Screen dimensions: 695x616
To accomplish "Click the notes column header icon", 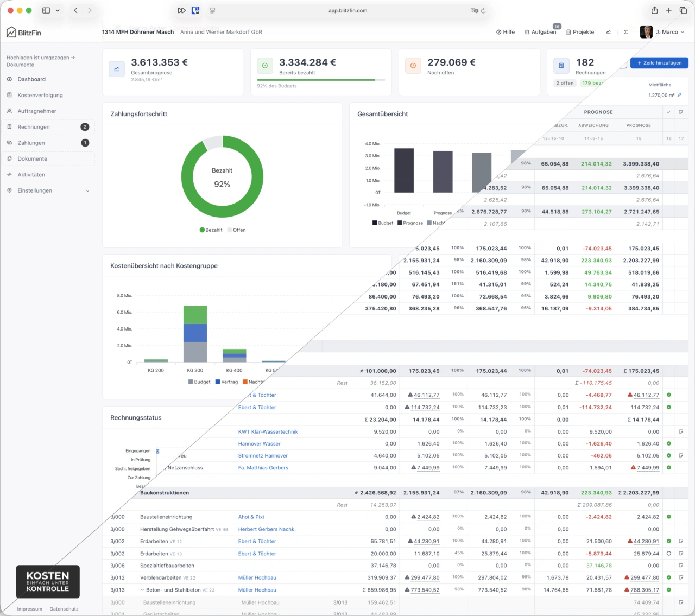I will click(681, 112).
